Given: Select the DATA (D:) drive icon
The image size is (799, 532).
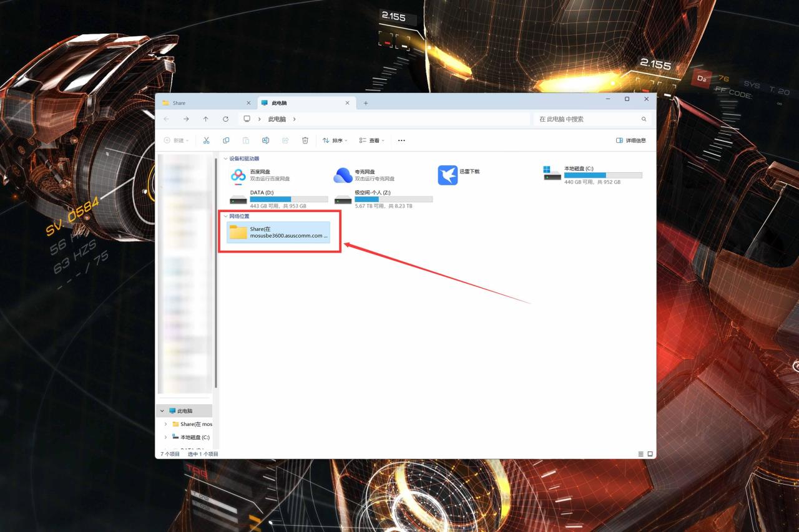Looking at the screenshot, I should pos(238,200).
